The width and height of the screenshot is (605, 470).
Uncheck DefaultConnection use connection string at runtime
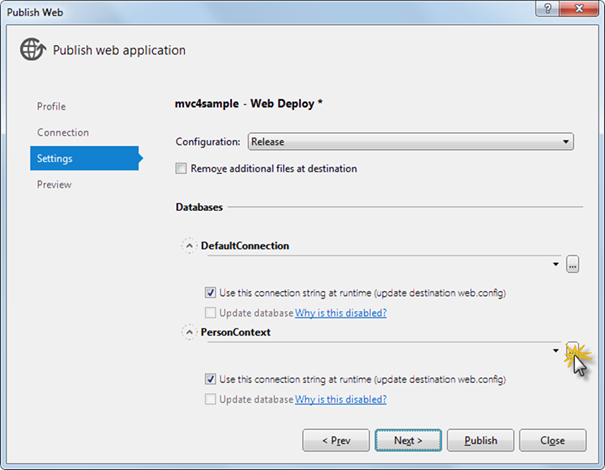tap(210, 293)
